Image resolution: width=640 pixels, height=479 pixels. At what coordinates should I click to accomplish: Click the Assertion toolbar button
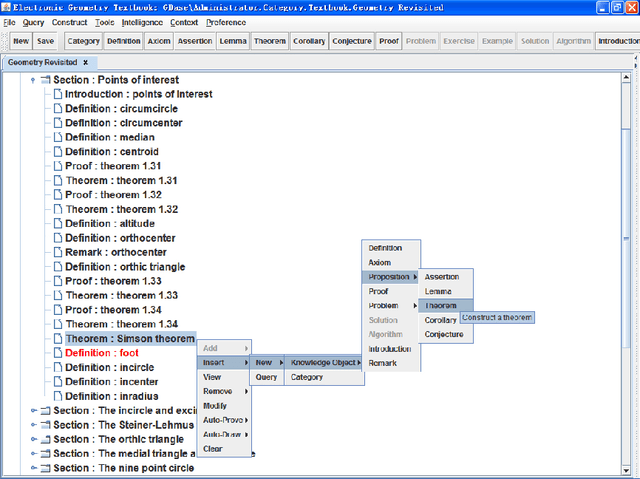click(x=195, y=41)
